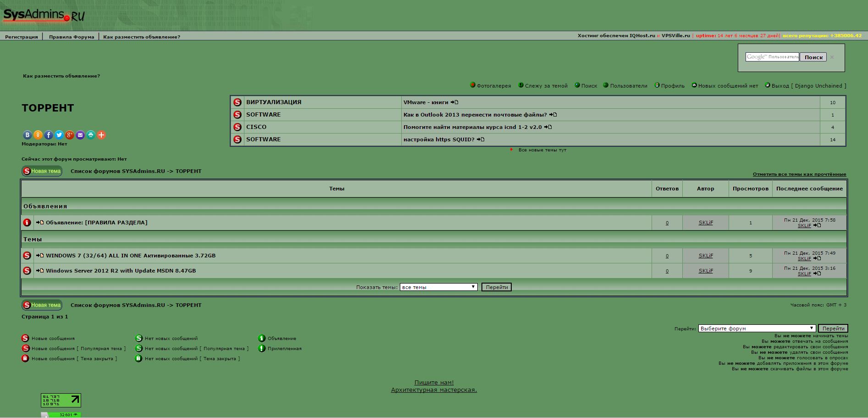Open Объявление: [ПРАВИЛА РАЗДЕЛА]
Screen dimensions: 868x418
(x=96, y=223)
